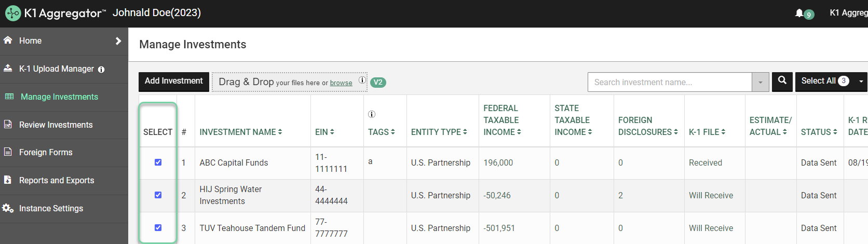This screenshot has height=244, width=868.
Task: Go to Review Investments in sidebar
Action: pos(56,125)
